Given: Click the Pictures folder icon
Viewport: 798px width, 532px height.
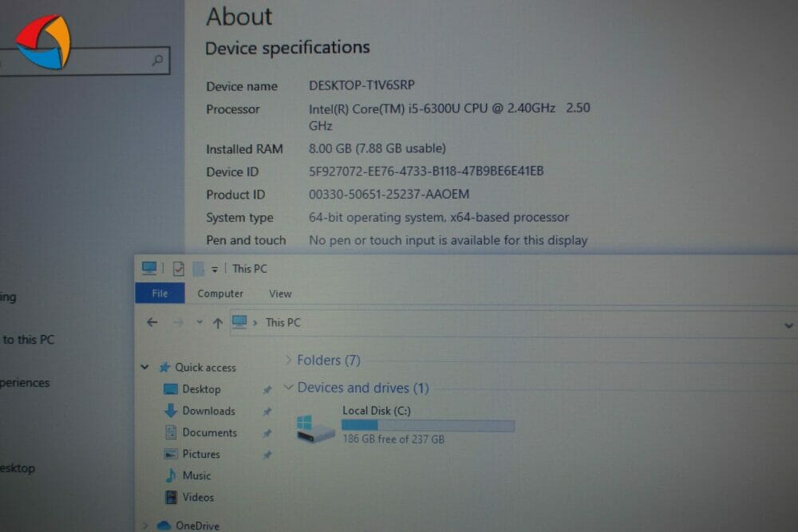Looking at the screenshot, I should tap(171, 454).
